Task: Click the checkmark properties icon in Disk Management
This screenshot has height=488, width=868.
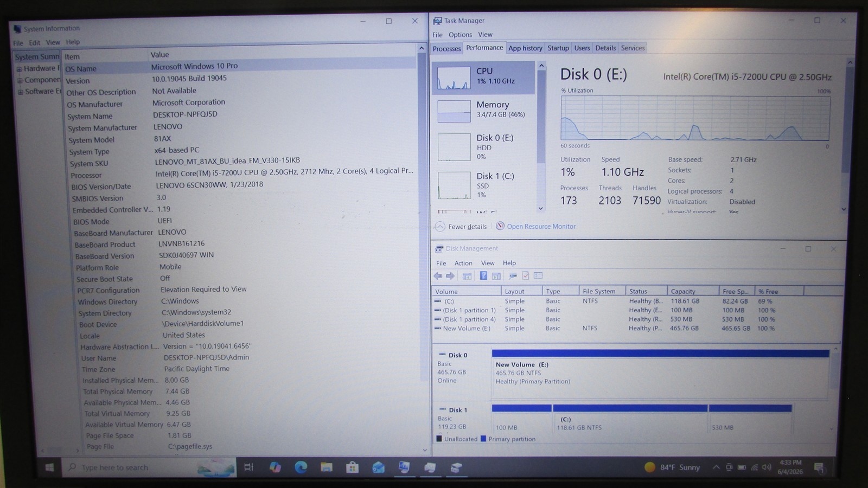Action: tap(525, 276)
